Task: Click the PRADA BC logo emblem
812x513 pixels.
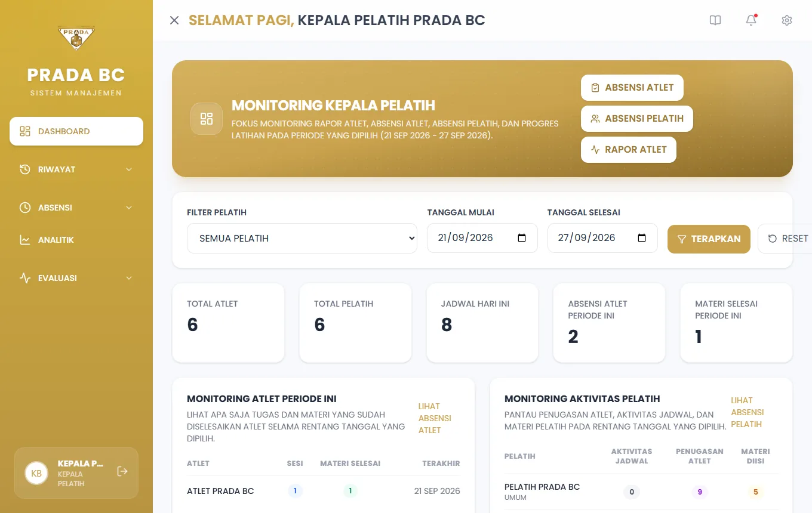Action: coord(76,39)
